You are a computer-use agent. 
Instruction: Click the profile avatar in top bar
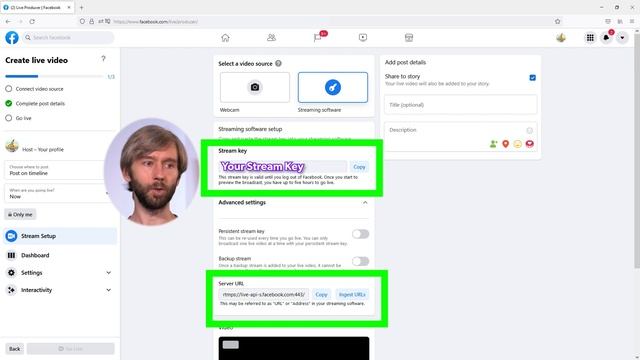pyautogui.click(x=561, y=38)
